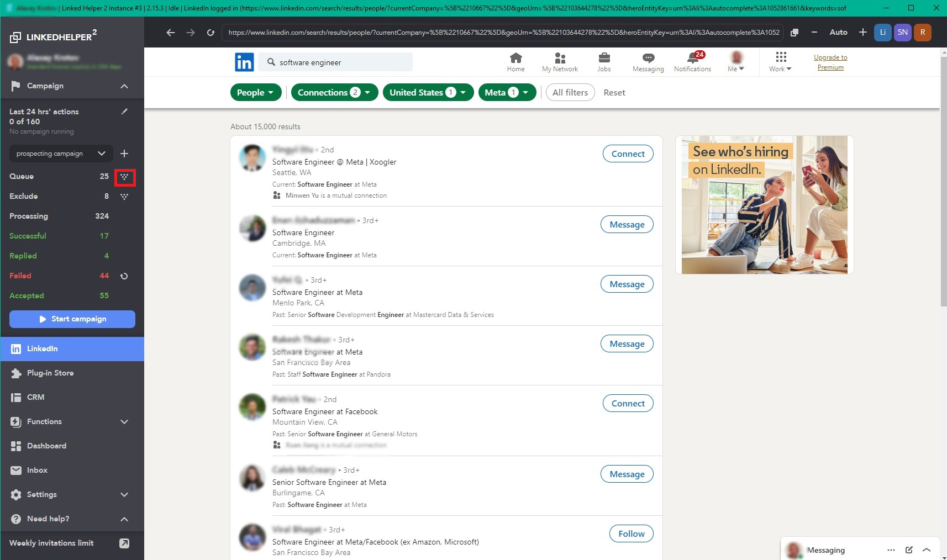Go forward in browser navigation
Image resolution: width=947 pixels, height=560 pixels.
(x=191, y=33)
